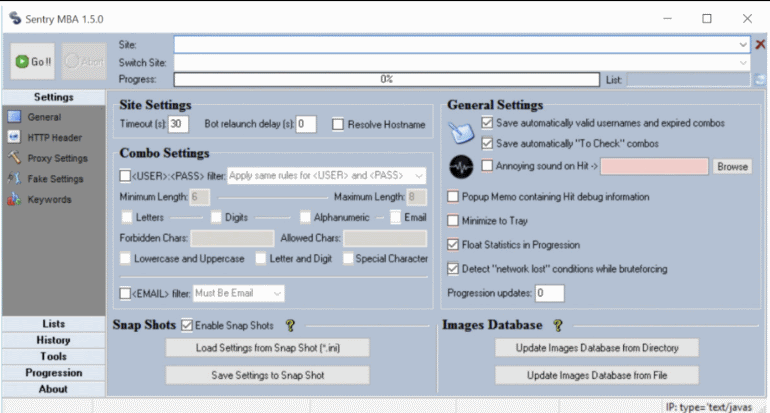Click the Images Database help question mark

pyautogui.click(x=558, y=325)
